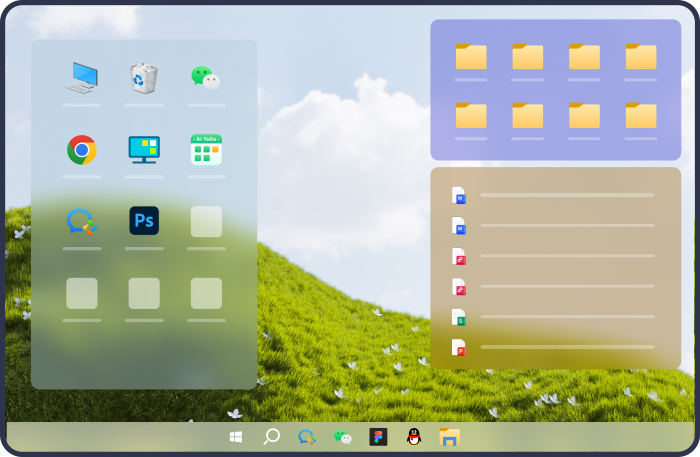Open the blue monitor desktop app

click(144, 150)
